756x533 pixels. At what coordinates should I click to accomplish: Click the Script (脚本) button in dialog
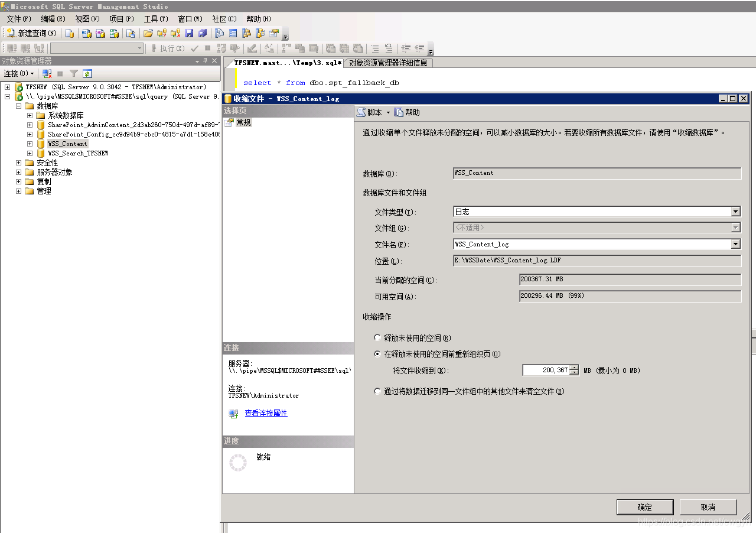point(370,112)
